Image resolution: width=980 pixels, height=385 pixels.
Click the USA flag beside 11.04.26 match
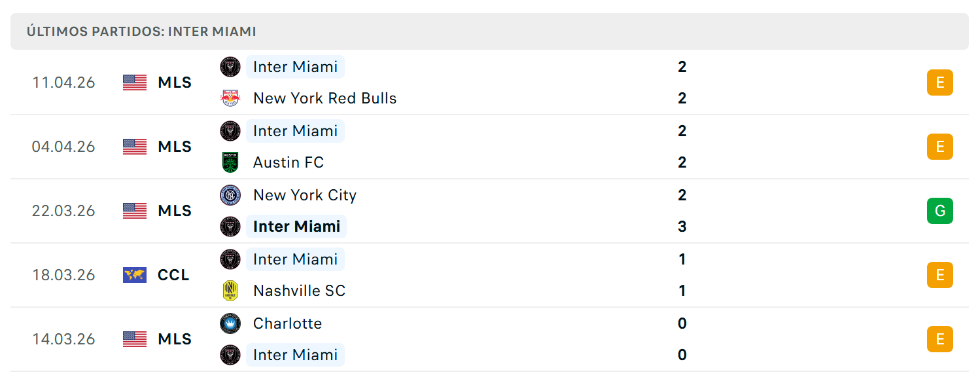tap(135, 82)
